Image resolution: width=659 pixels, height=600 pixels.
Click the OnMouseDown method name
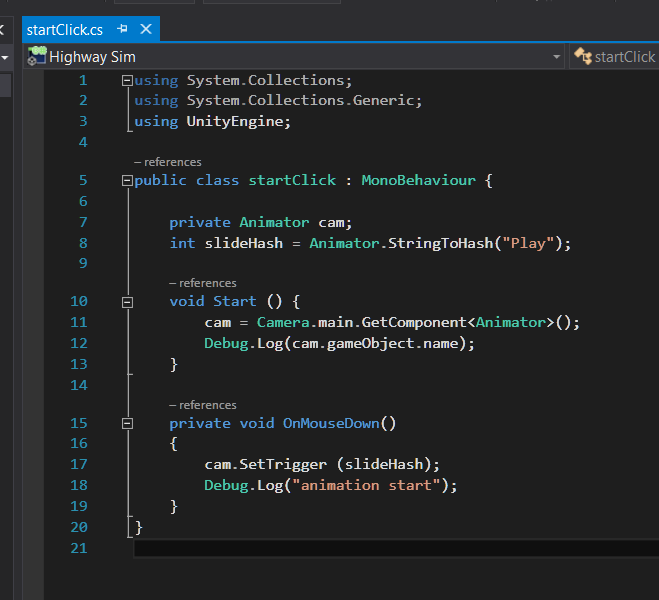tap(331, 423)
